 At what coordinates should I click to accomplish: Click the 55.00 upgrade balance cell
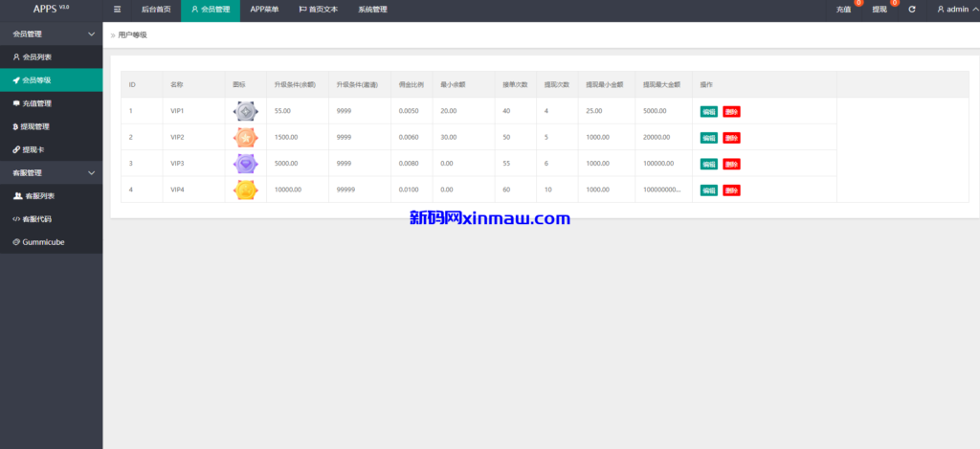298,111
